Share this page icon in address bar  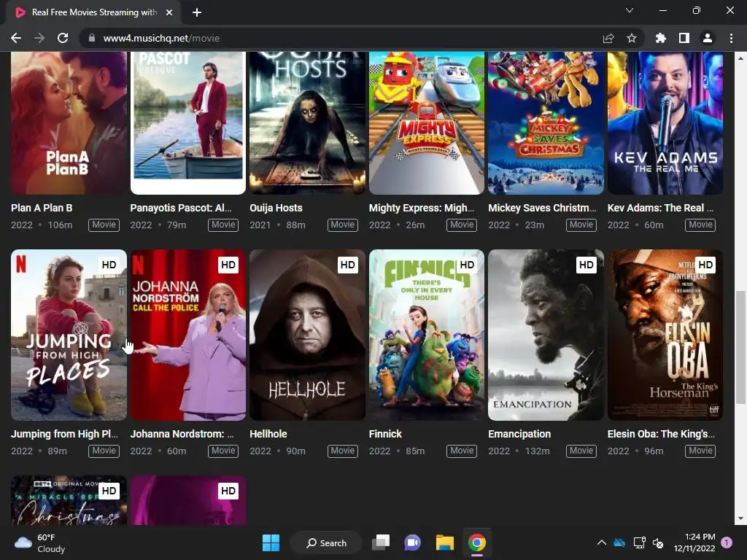tap(608, 38)
